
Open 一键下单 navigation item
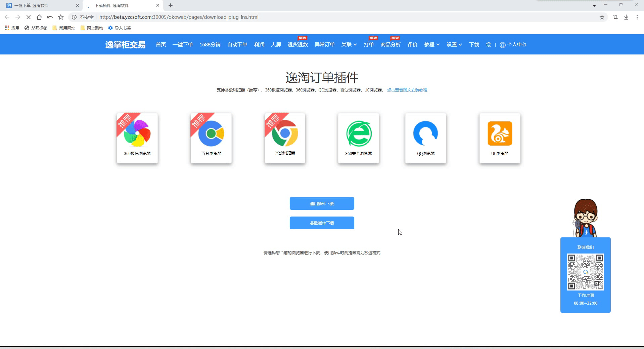(183, 45)
